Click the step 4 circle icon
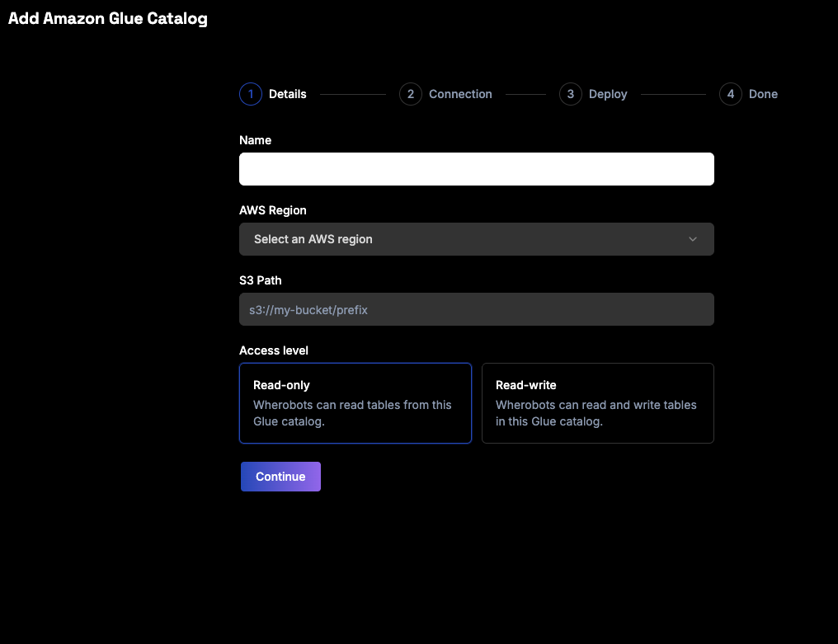The image size is (838, 644). pyautogui.click(x=730, y=94)
